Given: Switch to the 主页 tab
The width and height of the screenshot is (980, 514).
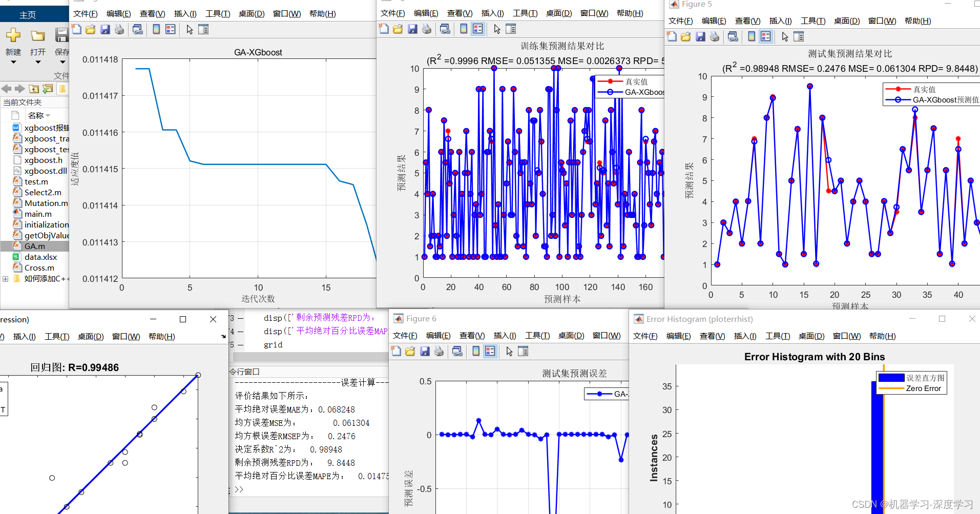Looking at the screenshot, I should (x=28, y=15).
